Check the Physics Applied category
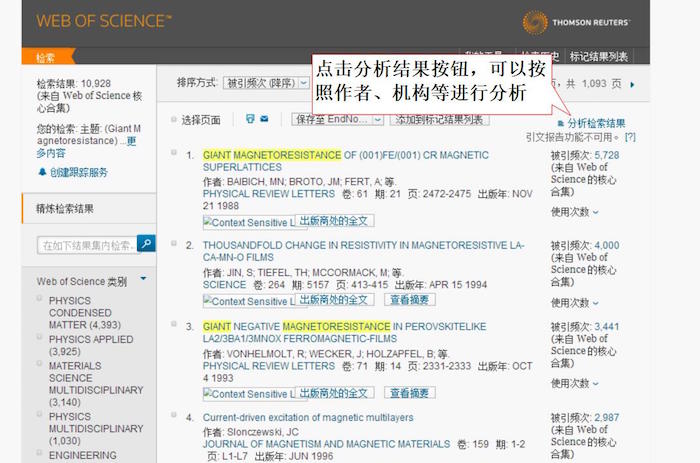The height and width of the screenshot is (463, 700). [x=39, y=337]
